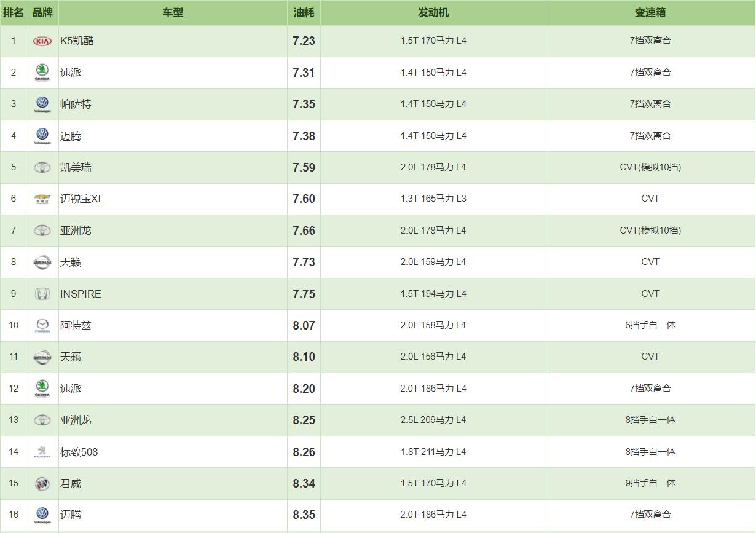Select the 8.10 fuel consumption value
Image resolution: width=756 pixels, height=533 pixels.
pos(304,357)
